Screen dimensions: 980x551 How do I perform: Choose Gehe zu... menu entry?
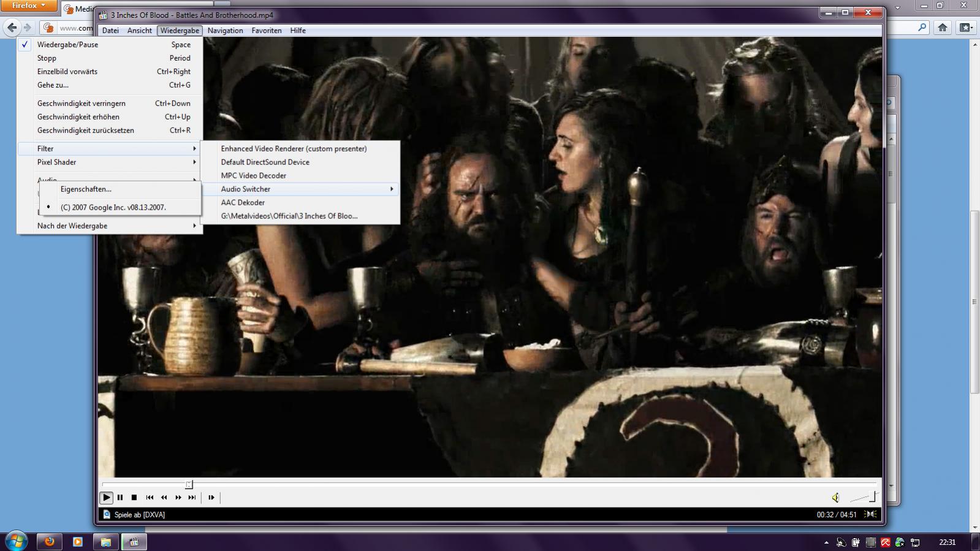[x=109, y=85]
